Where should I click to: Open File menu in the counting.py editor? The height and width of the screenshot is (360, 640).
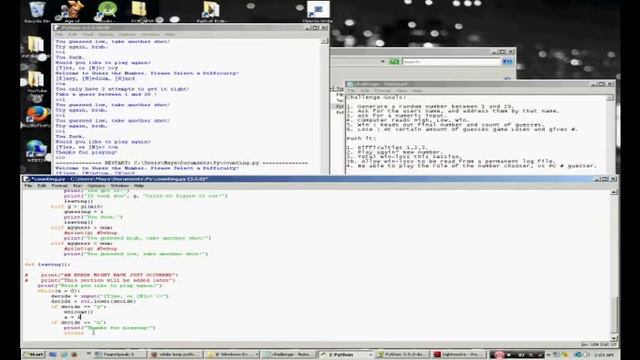click(x=28, y=186)
